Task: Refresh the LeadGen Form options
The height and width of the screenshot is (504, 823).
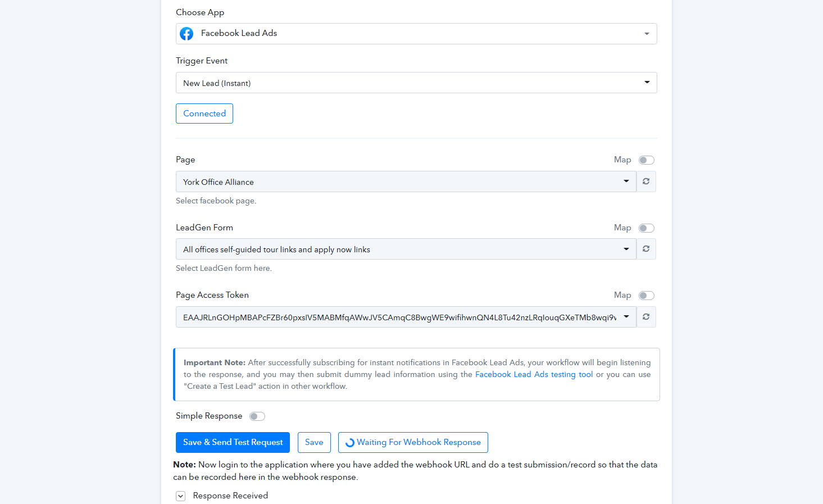Action: [646, 249]
